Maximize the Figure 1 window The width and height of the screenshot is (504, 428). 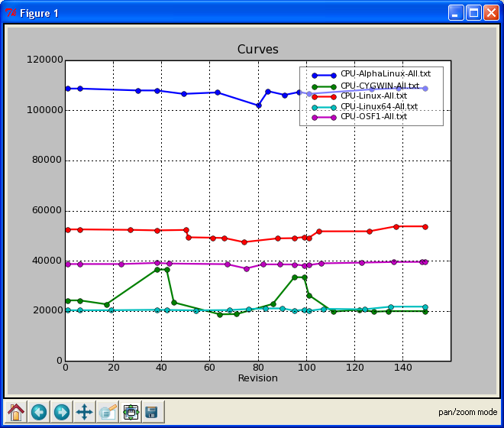coord(473,13)
